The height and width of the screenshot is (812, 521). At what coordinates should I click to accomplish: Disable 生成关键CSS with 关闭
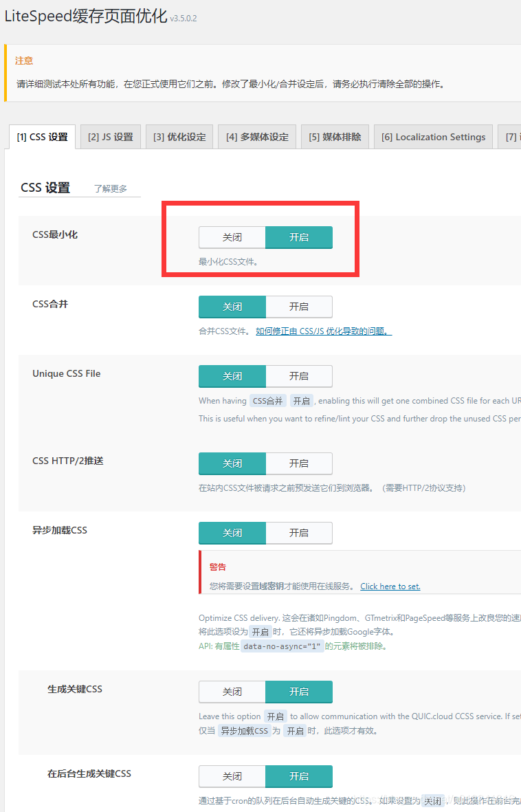[x=232, y=692]
